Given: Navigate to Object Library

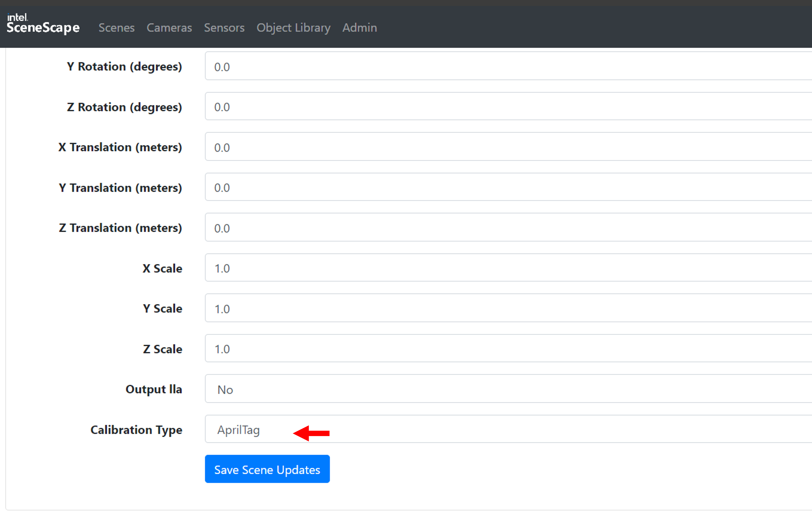Looking at the screenshot, I should tap(293, 28).
